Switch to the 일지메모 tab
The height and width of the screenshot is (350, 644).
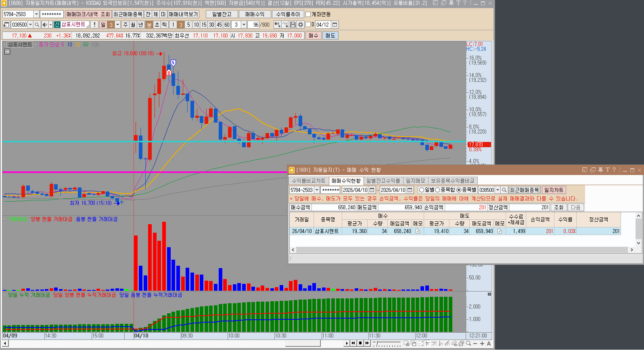[415, 181]
